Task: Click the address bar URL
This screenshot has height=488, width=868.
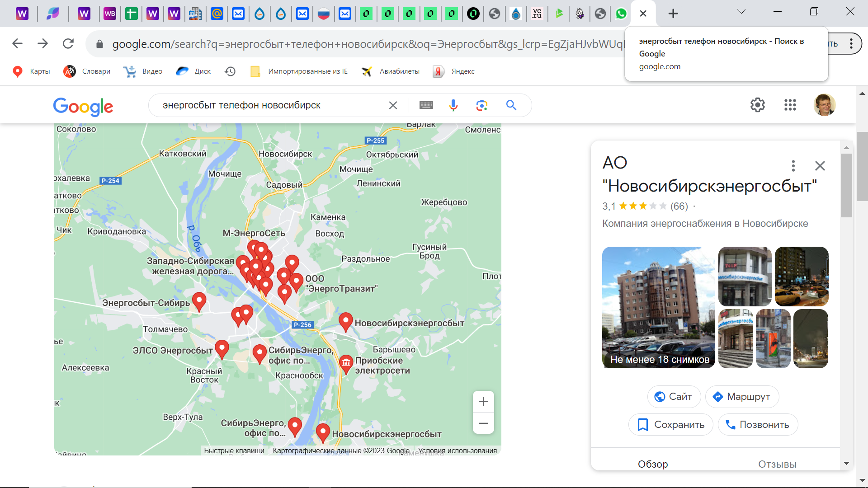Action: 368,44
